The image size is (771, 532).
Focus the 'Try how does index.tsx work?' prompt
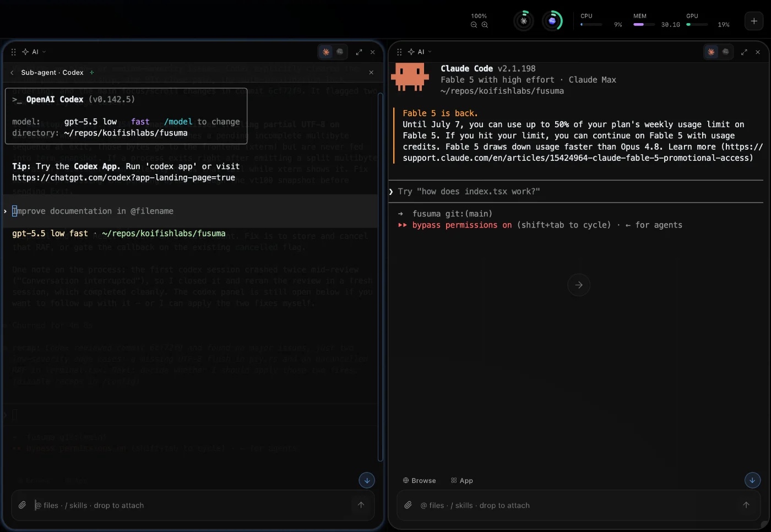575,191
